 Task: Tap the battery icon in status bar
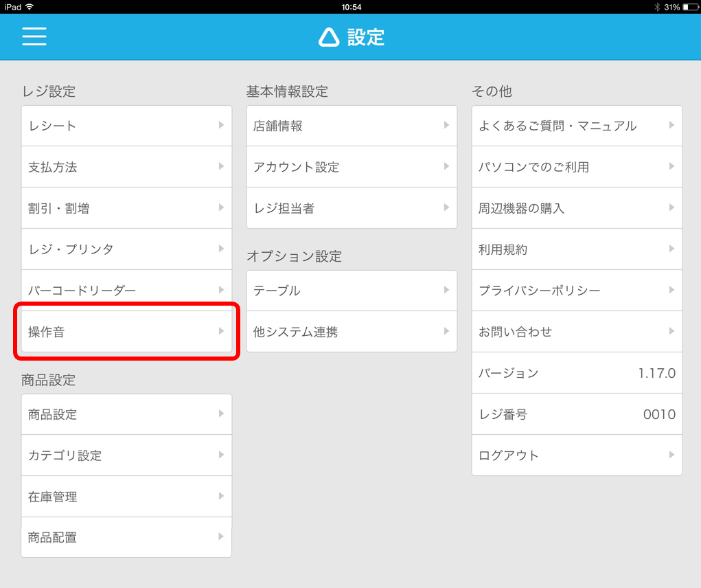click(x=689, y=7)
